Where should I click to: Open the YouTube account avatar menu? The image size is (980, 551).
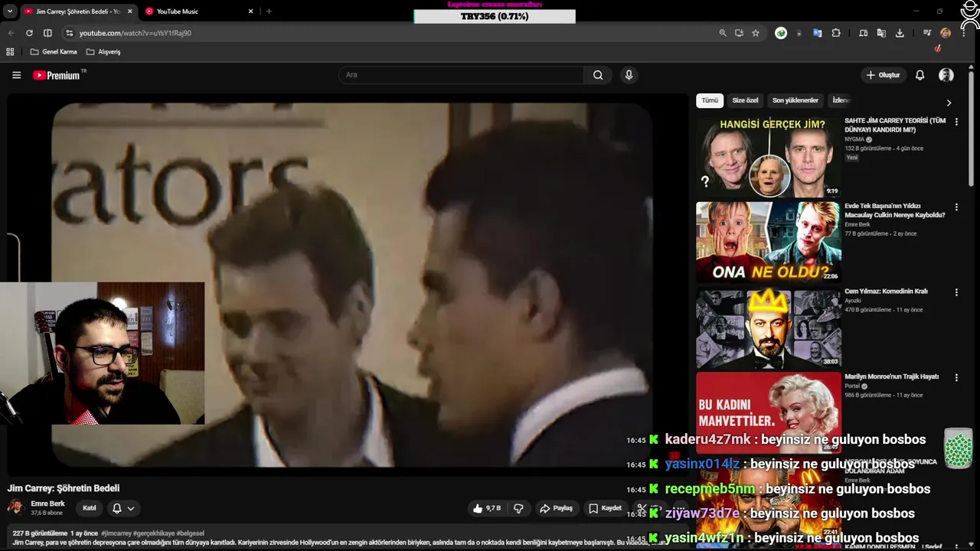click(946, 75)
